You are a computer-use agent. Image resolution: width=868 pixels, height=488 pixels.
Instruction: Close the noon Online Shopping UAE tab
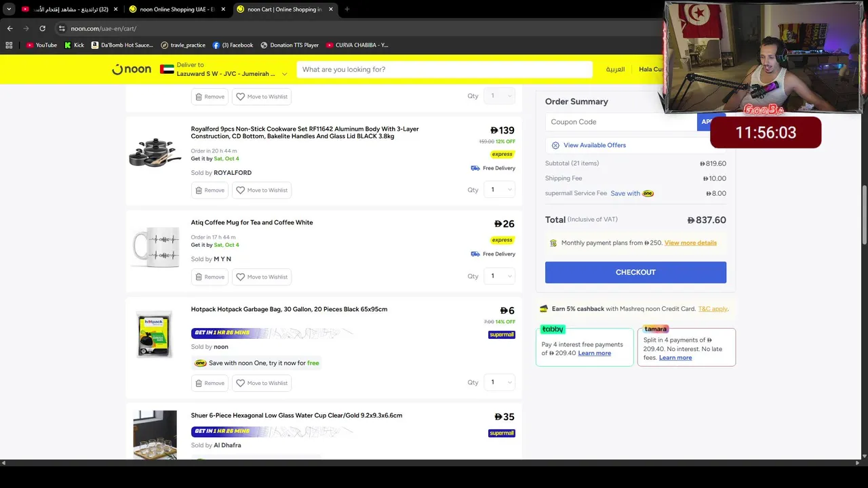[x=223, y=9]
